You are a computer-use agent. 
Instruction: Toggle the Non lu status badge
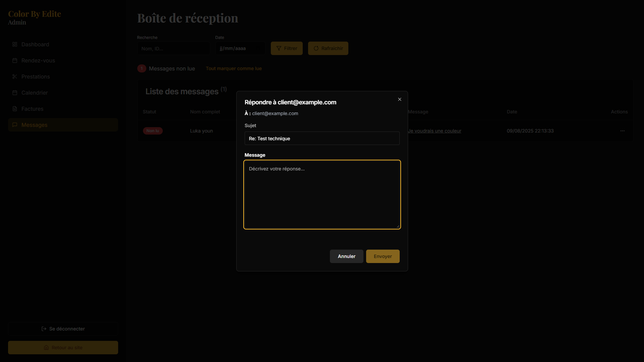click(153, 131)
